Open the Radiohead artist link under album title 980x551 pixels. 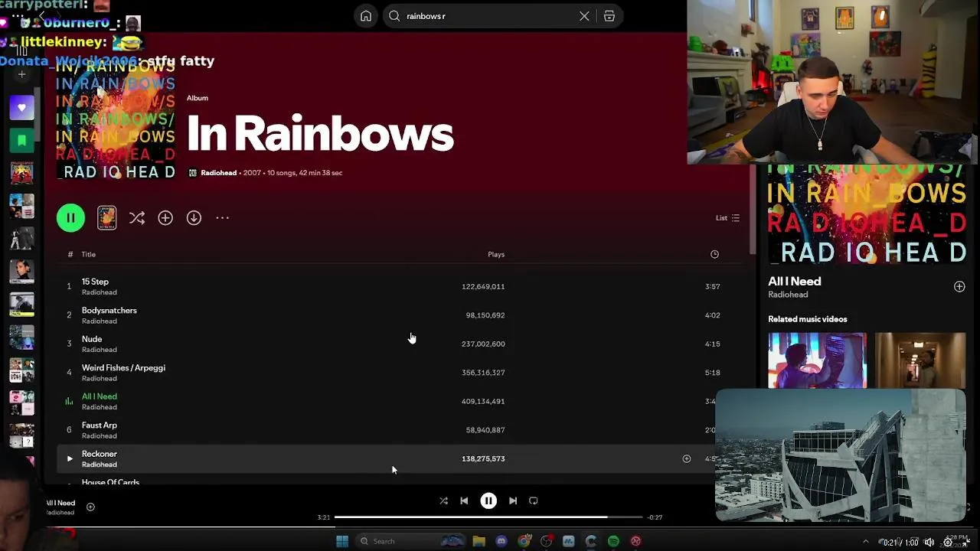point(218,173)
